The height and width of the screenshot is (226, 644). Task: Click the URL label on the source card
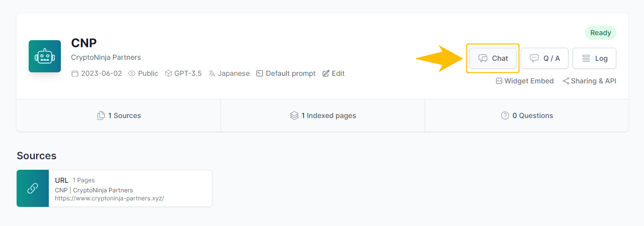point(61,180)
